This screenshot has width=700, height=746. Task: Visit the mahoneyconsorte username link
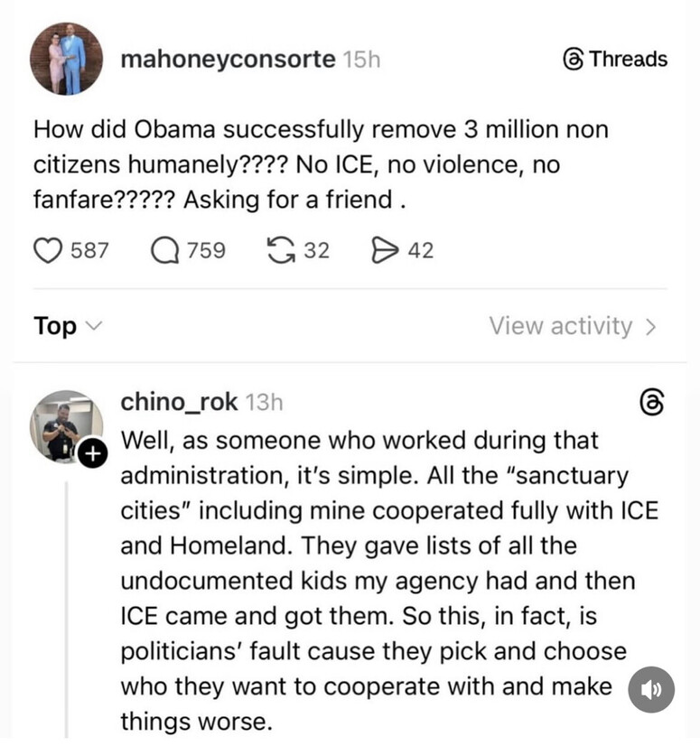[x=227, y=60]
